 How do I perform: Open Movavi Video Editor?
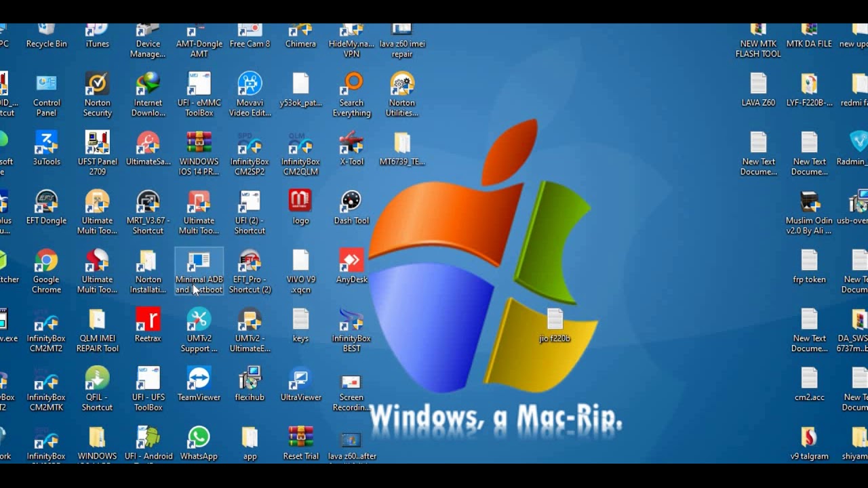(x=250, y=95)
